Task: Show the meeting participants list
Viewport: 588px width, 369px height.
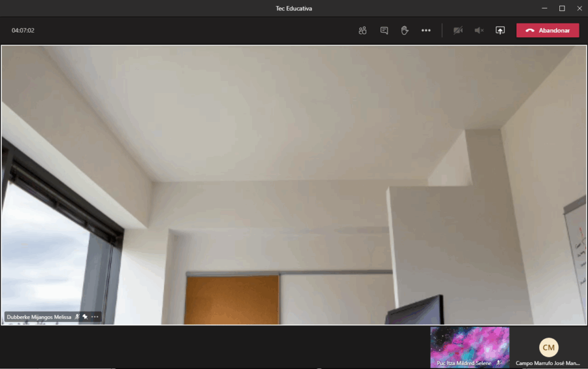Action: click(x=362, y=30)
